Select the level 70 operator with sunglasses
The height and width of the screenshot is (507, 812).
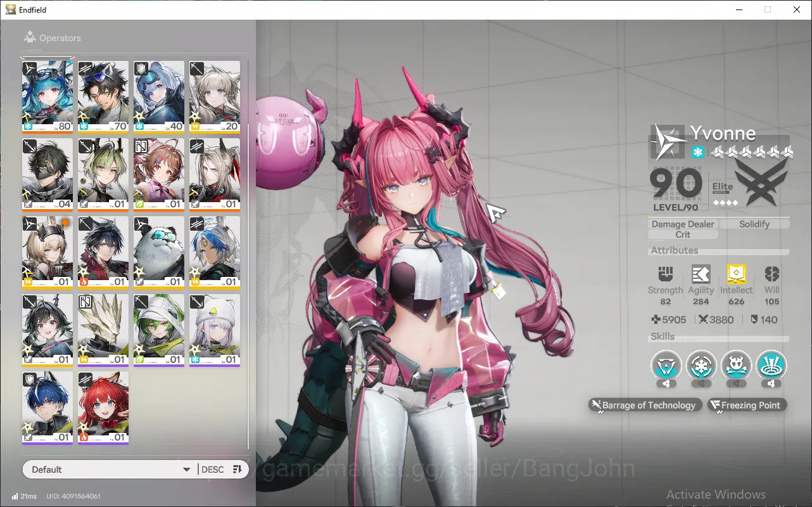(x=103, y=97)
